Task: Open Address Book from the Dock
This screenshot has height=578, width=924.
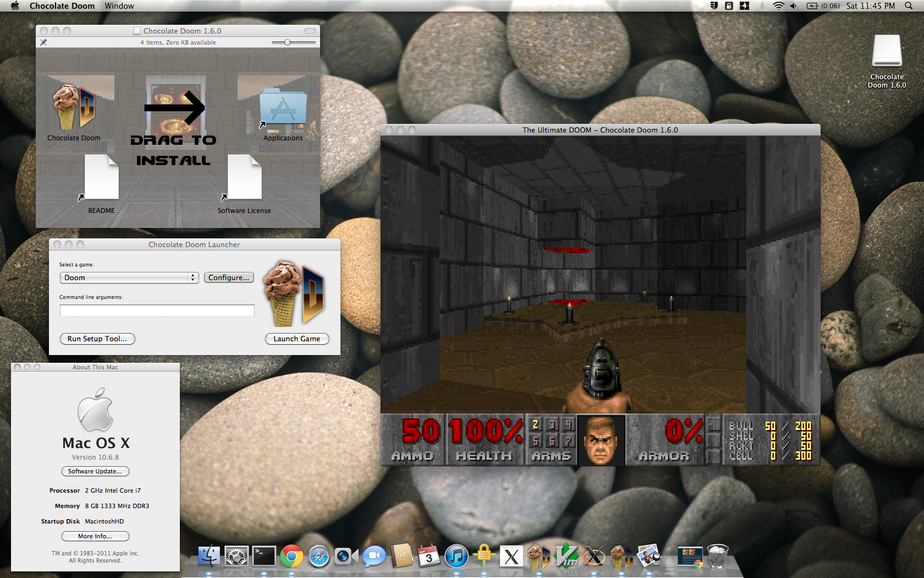Action: (402, 557)
